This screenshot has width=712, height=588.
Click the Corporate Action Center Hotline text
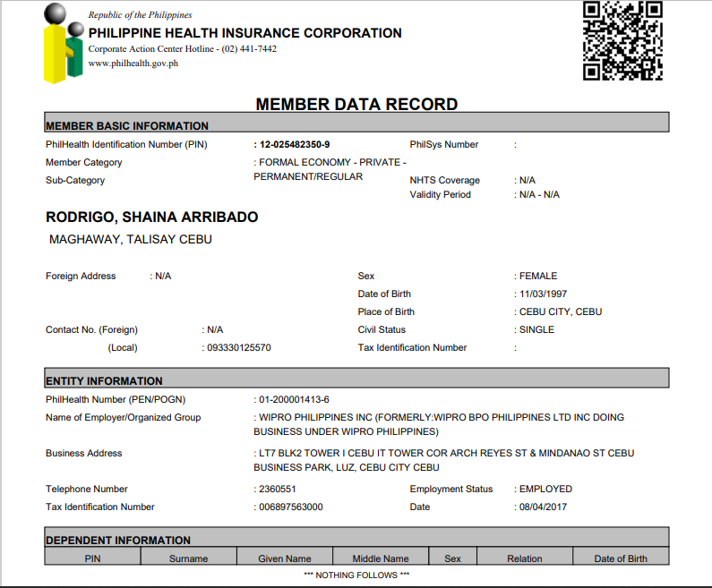(x=182, y=49)
